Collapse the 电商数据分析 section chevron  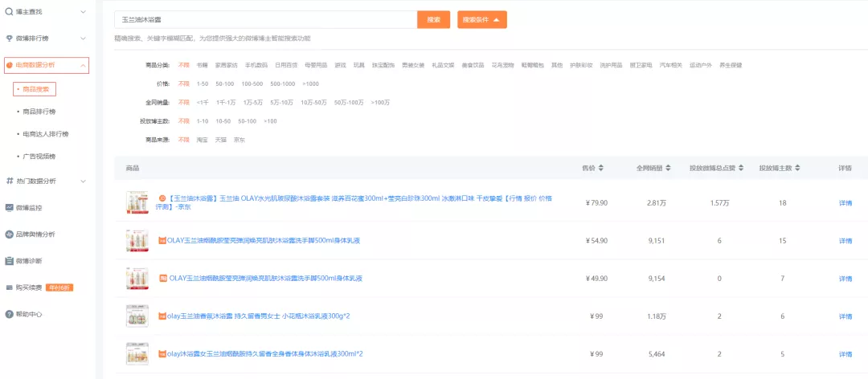point(83,65)
